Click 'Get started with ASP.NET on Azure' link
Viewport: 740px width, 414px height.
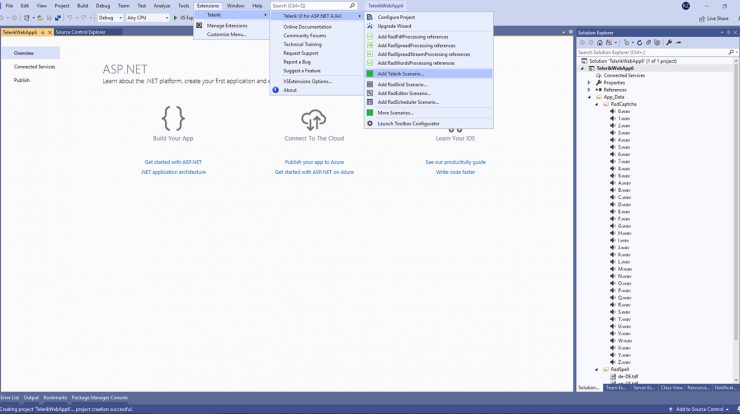(x=314, y=172)
